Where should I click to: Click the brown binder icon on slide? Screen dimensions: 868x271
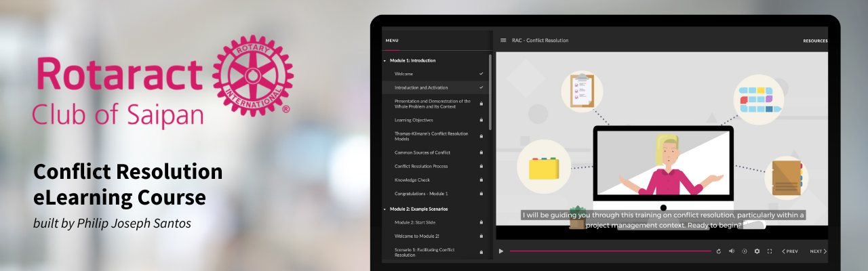(x=788, y=177)
